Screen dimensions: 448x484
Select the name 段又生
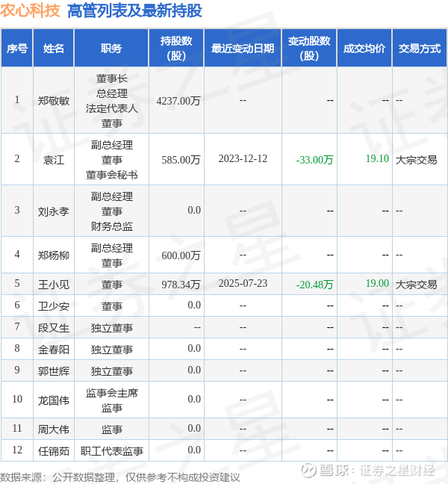click(x=54, y=328)
